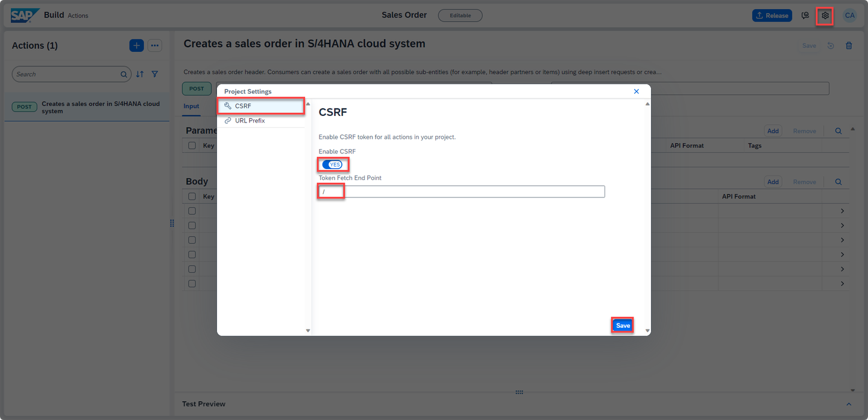Viewport: 868px width, 420px height.
Task: Click the search magnifier in Actions search
Action: (x=124, y=74)
